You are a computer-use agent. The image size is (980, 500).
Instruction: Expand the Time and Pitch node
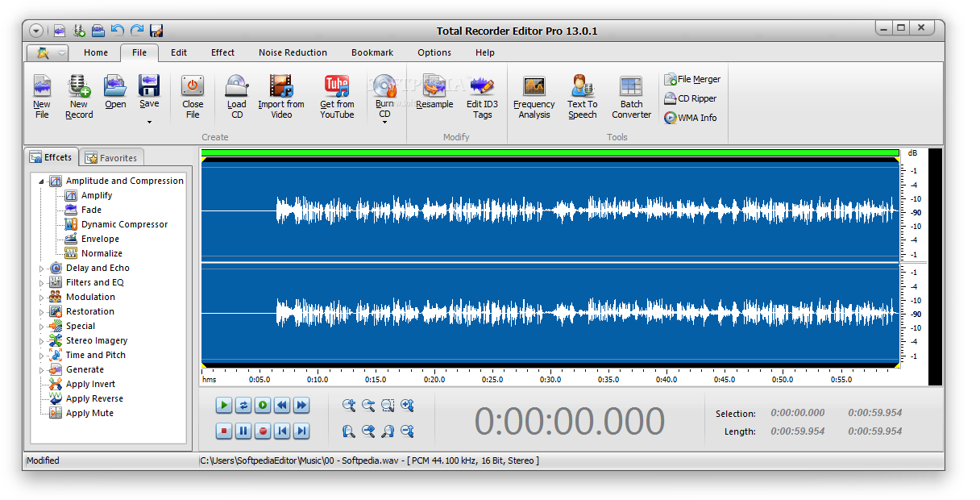coord(42,355)
